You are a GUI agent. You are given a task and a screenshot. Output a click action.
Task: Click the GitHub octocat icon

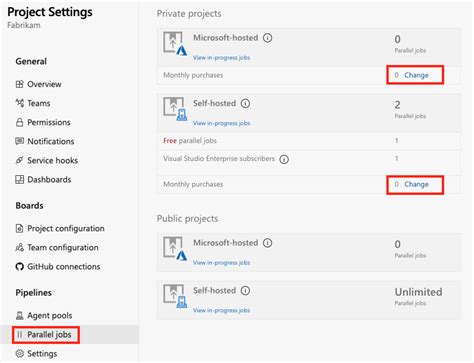pos(19,267)
